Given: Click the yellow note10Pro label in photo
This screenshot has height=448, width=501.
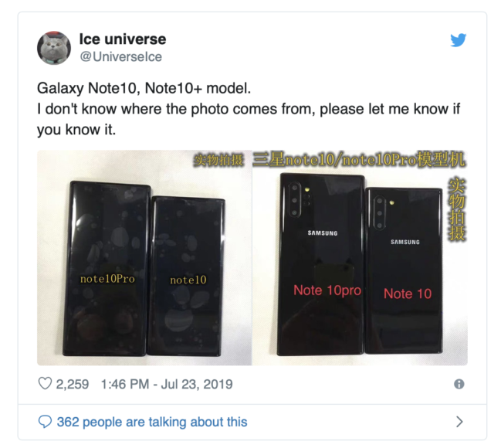Looking at the screenshot, I should (107, 279).
